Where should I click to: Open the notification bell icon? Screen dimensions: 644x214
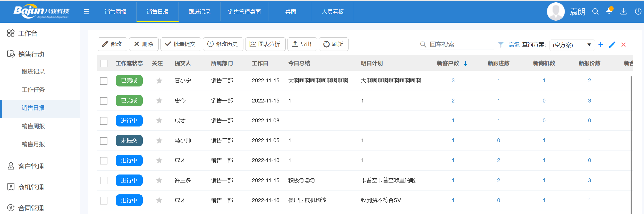[x=609, y=11]
